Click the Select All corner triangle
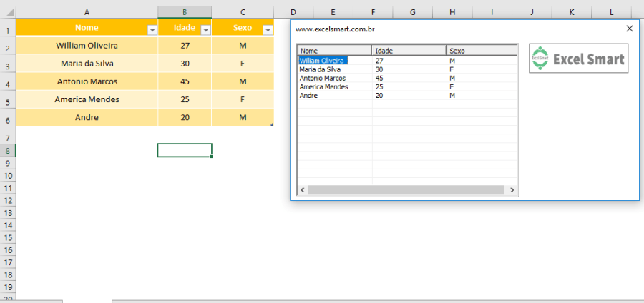The image size is (644, 303). [9, 13]
